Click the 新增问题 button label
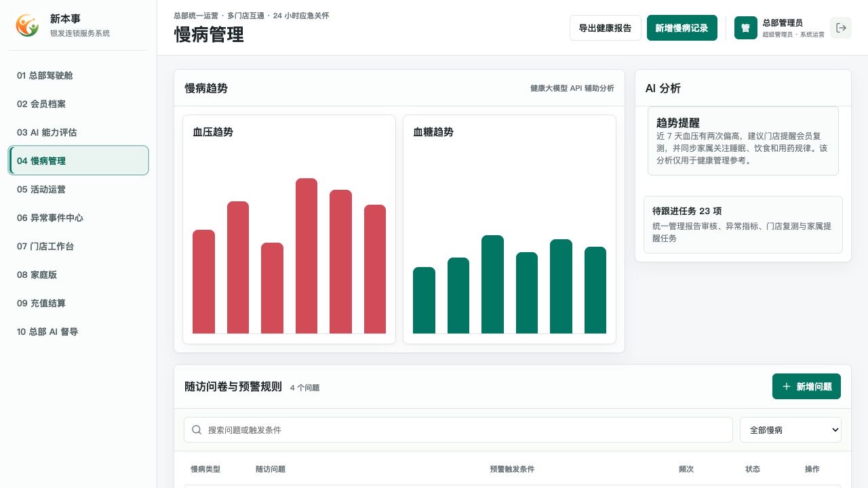Image resolution: width=868 pixels, height=488 pixels. (814, 386)
